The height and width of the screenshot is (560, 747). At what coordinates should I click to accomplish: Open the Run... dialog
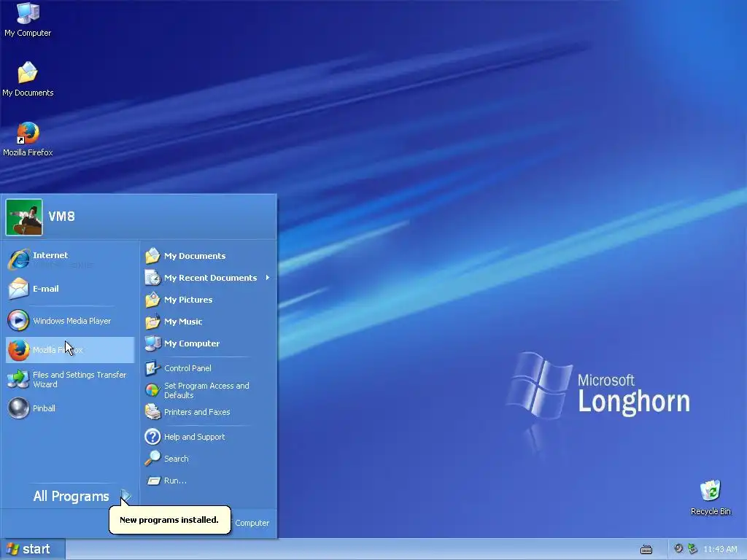[208, 481]
